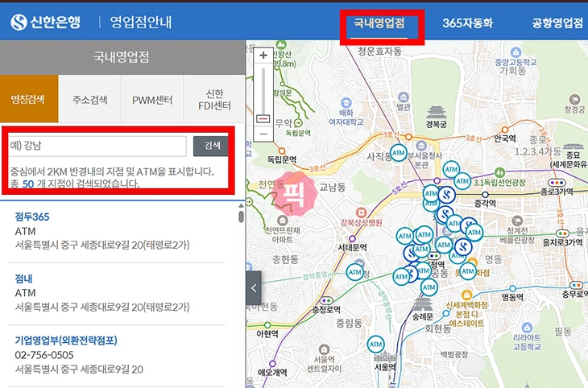Click the 종묘 shrine icon
Screen dimensions: 588x388
tap(573, 147)
